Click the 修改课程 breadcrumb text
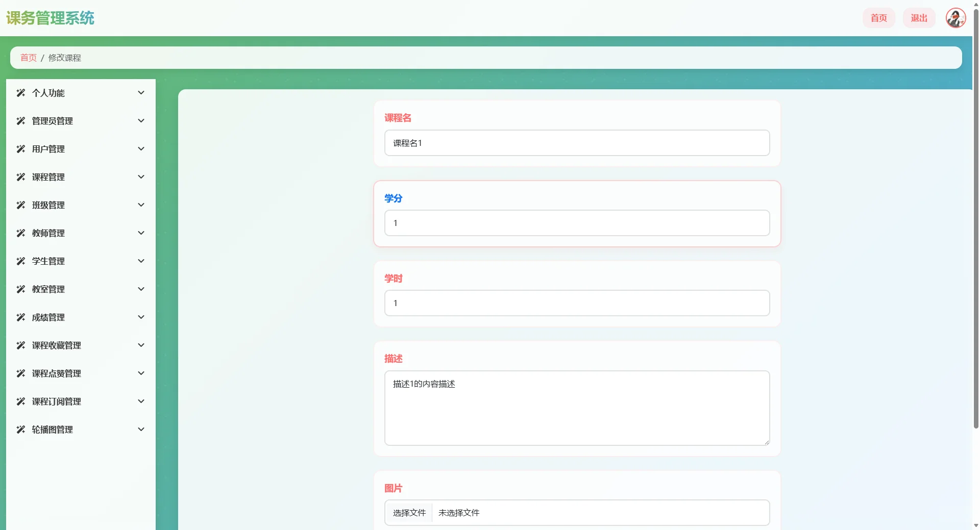Image resolution: width=980 pixels, height=530 pixels. [x=64, y=58]
